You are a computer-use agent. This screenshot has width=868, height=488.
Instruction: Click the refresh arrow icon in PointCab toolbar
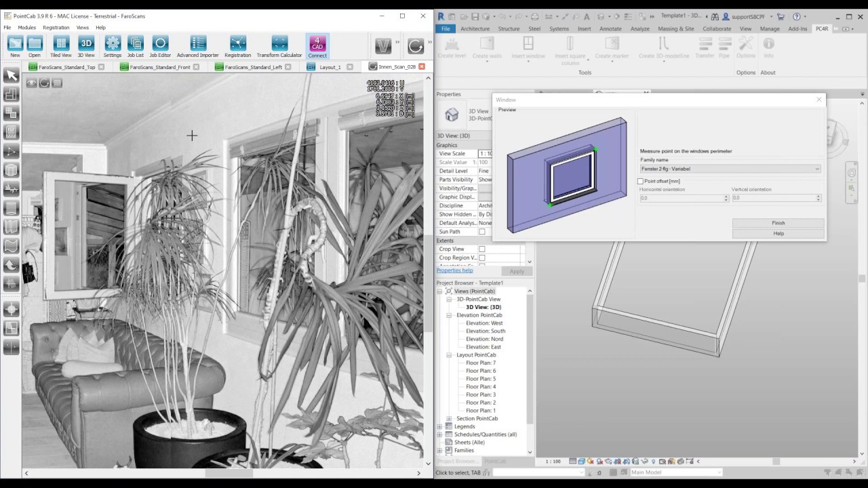pos(416,45)
